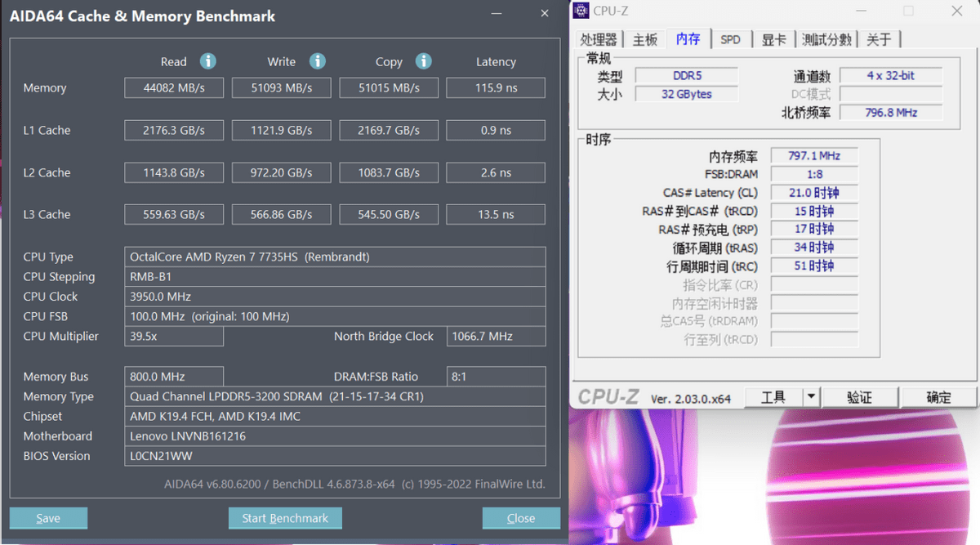
Task: Click the L1 Cache write value 1121.9 GB/s
Action: click(282, 130)
